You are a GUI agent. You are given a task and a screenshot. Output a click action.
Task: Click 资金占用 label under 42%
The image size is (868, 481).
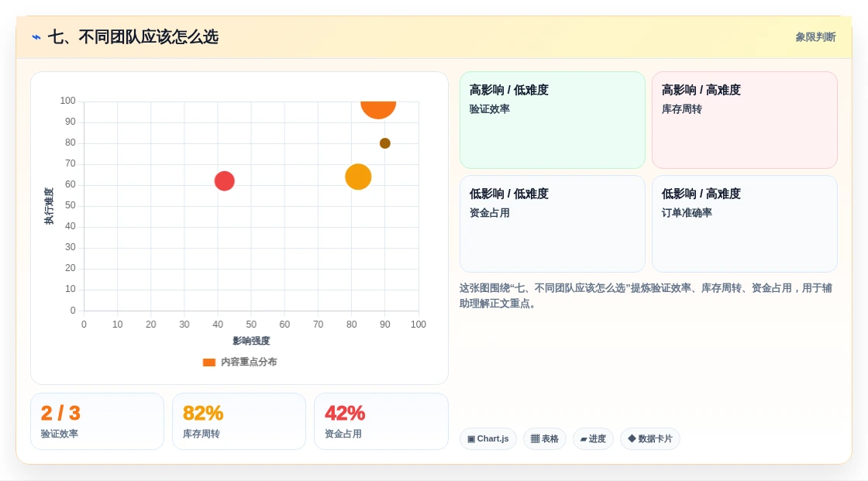point(343,434)
